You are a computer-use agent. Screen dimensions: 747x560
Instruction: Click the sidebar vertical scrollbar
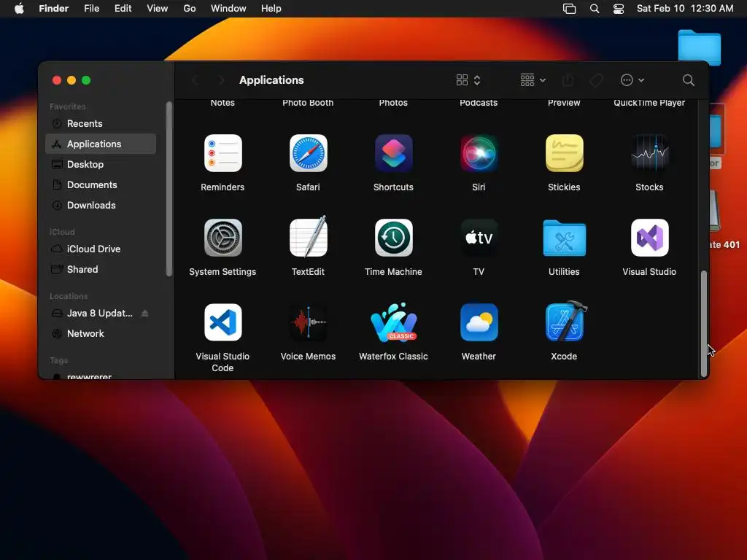[x=169, y=189]
